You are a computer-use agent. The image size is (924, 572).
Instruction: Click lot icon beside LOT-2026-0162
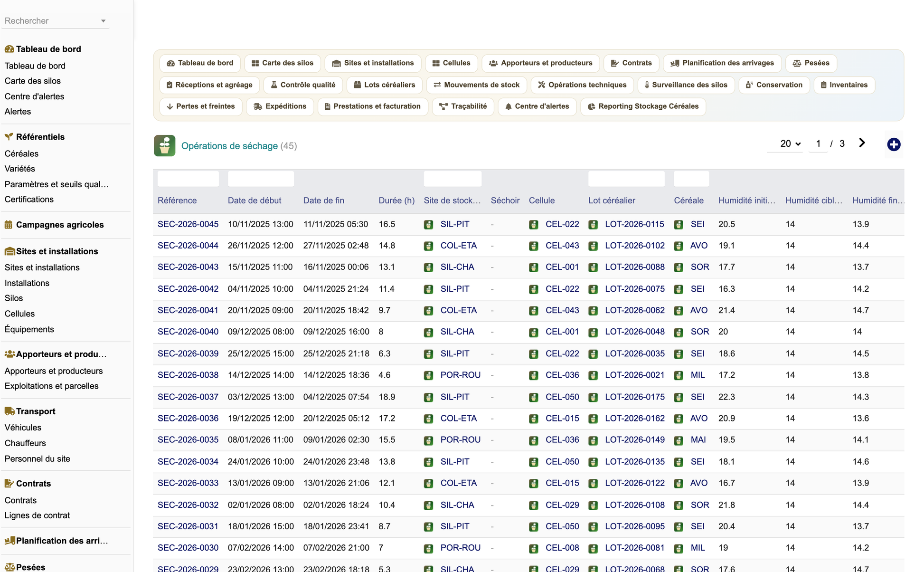click(x=593, y=419)
